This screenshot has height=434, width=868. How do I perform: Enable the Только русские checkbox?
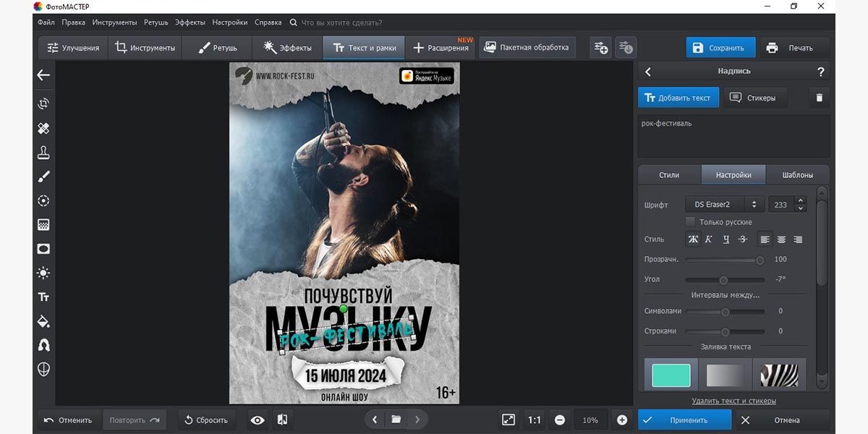coord(690,222)
